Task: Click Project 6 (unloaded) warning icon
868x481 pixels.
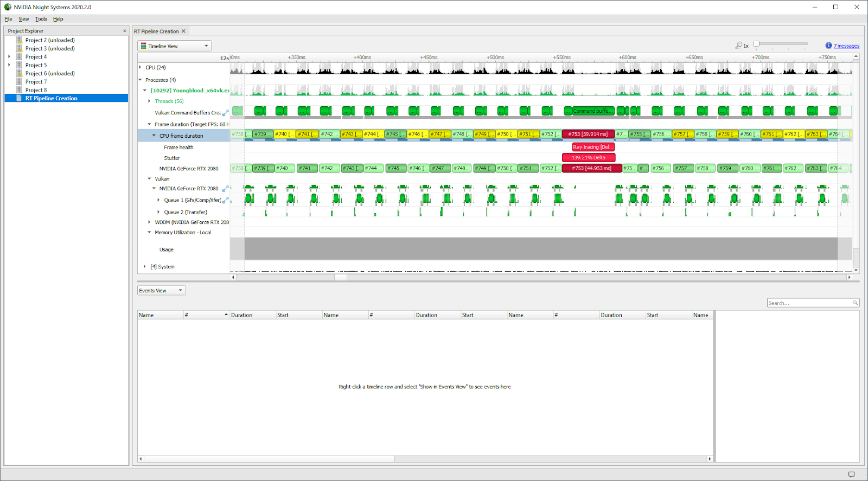Action: 20,73
